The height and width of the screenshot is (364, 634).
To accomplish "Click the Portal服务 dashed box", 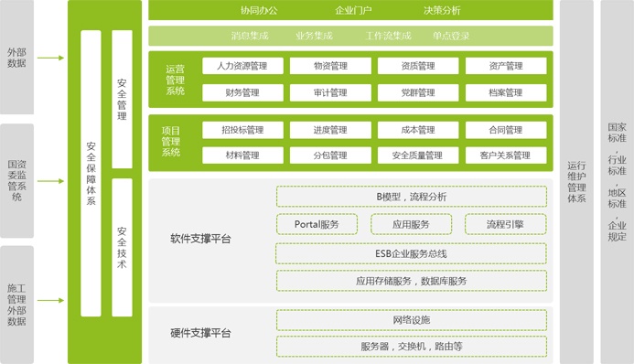I will point(317,224).
